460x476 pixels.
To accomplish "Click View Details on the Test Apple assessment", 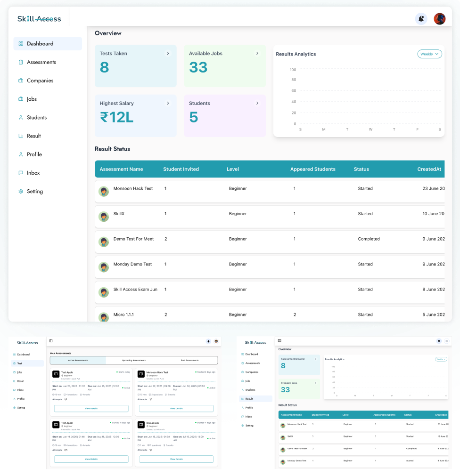I will (x=91, y=408).
